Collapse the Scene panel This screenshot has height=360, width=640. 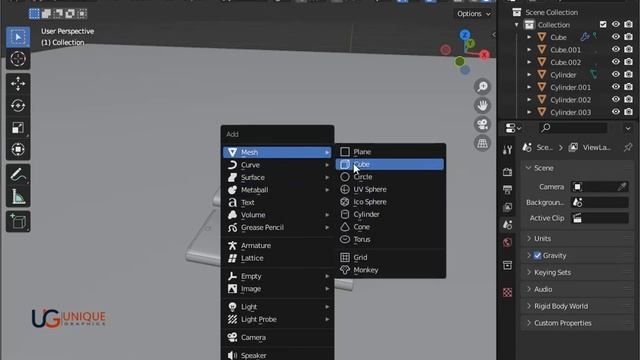coord(577,168)
